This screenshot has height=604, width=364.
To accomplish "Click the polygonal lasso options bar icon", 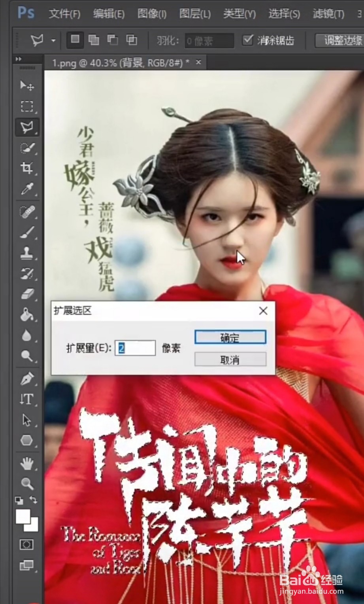I will 37,40.
